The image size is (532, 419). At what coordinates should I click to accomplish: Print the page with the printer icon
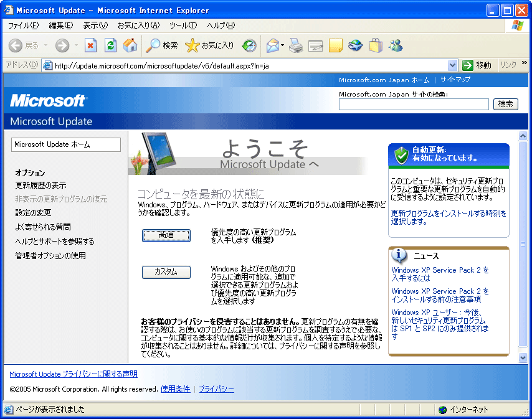295,45
